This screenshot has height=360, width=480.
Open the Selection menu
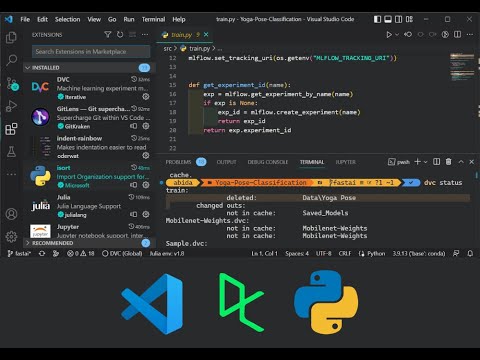(x=67, y=19)
